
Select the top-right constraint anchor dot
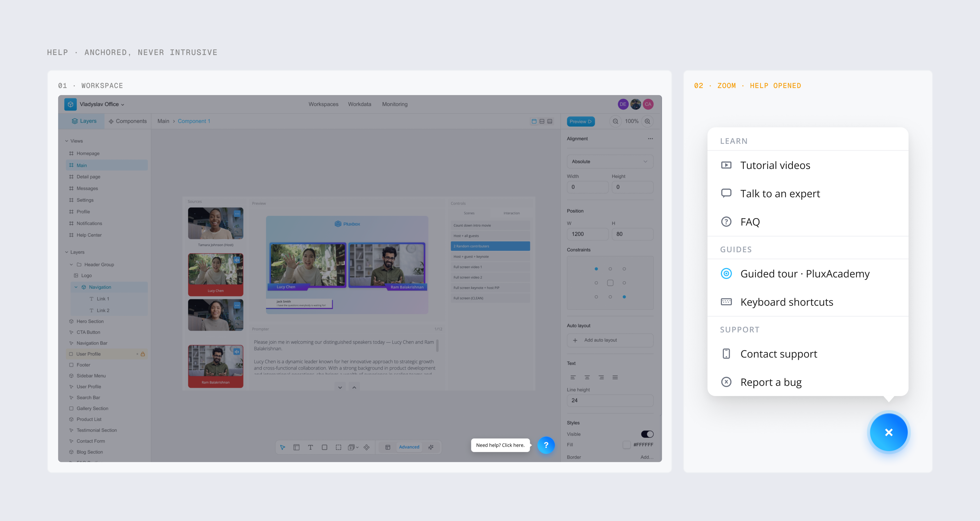coord(624,269)
